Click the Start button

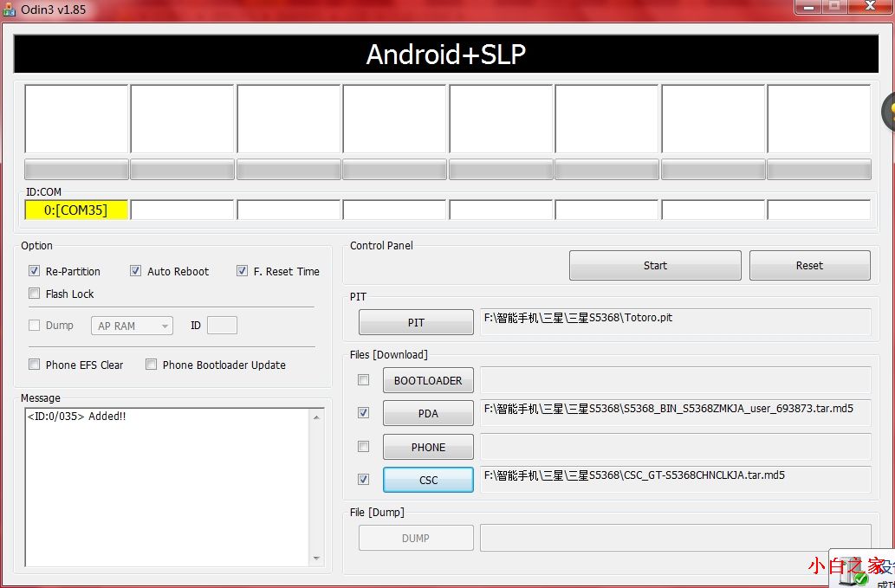[x=655, y=265]
